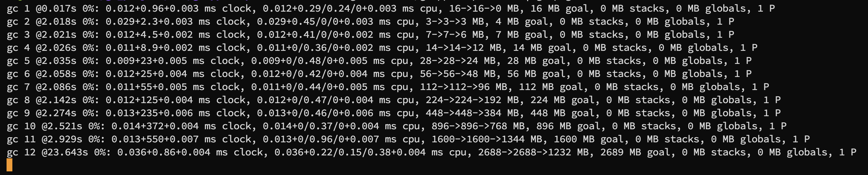Click the 'gc 8' line label
This screenshot has height=175, width=868.
pyautogui.click(x=18, y=100)
